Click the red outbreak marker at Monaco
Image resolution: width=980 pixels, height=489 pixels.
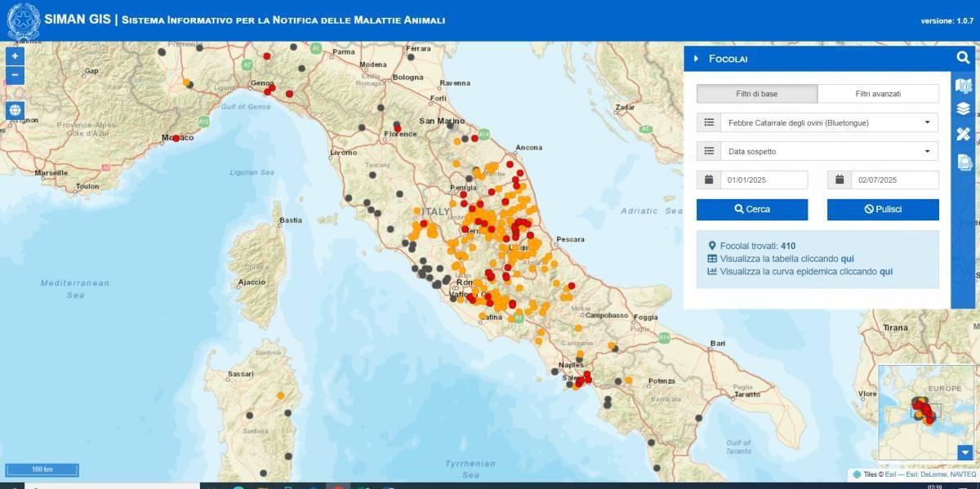pyautogui.click(x=176, y=138)
